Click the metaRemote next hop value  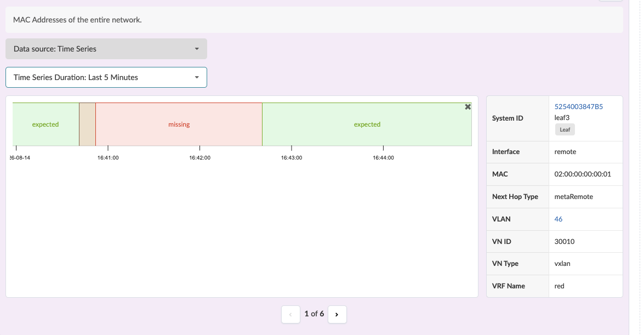[573, 196]
